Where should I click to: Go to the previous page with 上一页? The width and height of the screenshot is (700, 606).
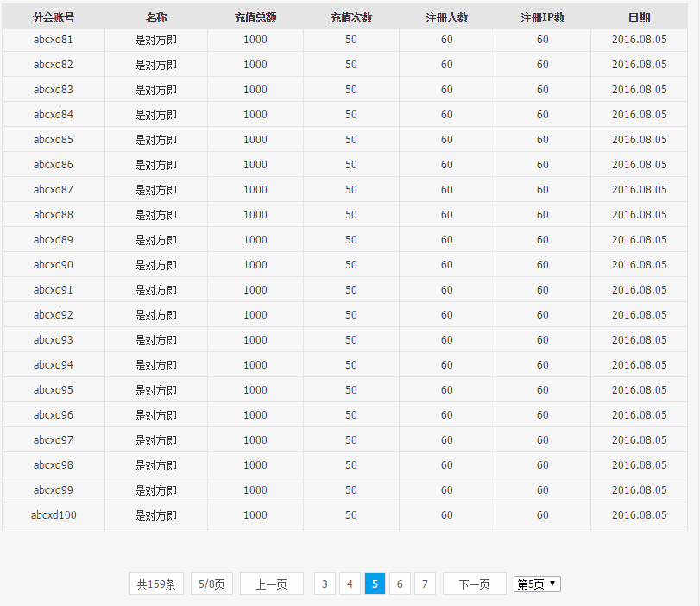(271, 584)
